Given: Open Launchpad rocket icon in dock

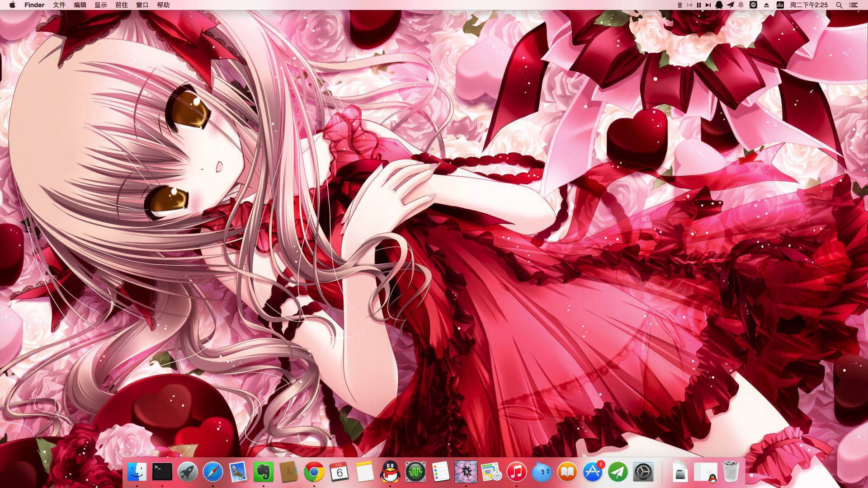Looking at the screenshot, I should tap(187, 472).
